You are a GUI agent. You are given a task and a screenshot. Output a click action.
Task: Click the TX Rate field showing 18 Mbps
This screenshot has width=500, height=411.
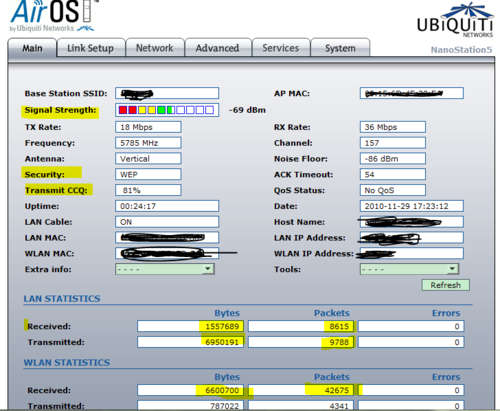click(x=148, y=127)
